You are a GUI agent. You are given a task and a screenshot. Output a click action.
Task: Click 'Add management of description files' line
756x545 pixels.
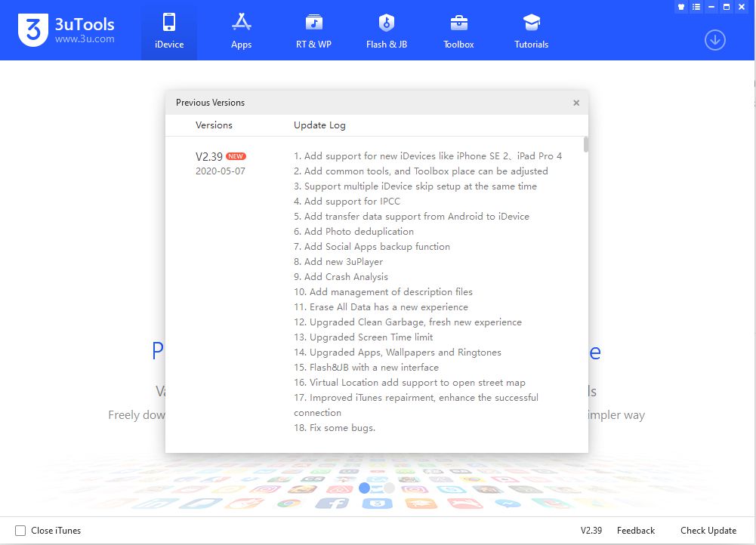(384, 292)
